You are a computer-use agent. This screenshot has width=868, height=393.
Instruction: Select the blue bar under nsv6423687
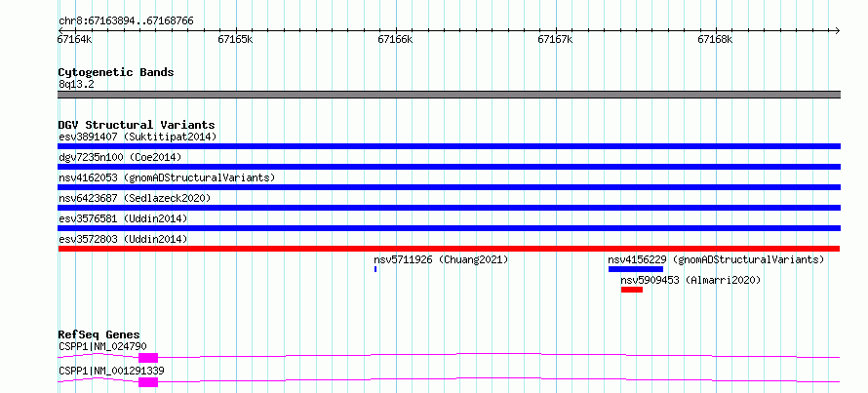click(449, 208)
